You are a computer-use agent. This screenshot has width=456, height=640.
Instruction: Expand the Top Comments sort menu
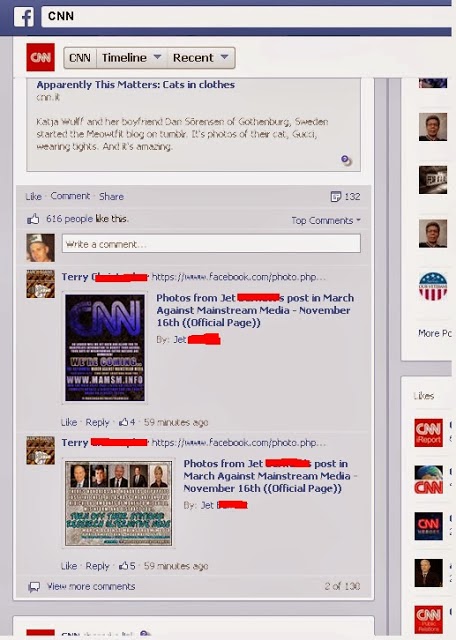326,221
